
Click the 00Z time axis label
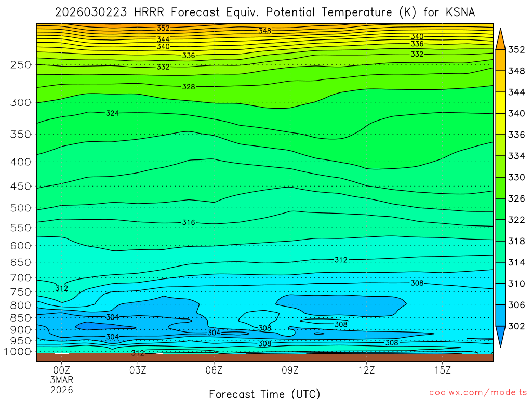(x=61, y=370)
